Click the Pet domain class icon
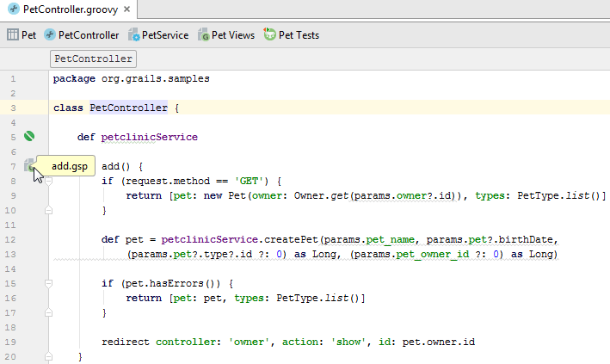Viewport: 610px width, 364px height. [13, 35]
